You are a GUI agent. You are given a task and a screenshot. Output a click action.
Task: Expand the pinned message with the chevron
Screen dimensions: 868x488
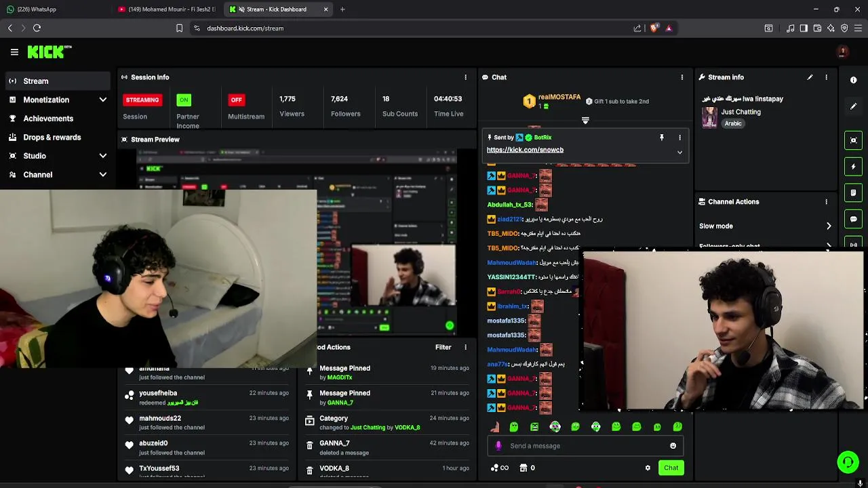[x=679, y=152]
